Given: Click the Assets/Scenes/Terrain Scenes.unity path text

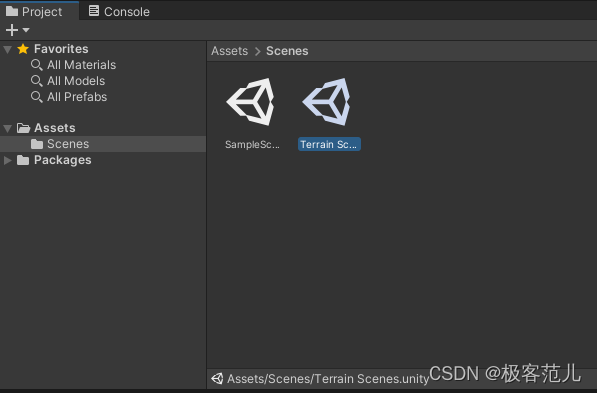Looking at the screenshot, I should click(328, 379).
